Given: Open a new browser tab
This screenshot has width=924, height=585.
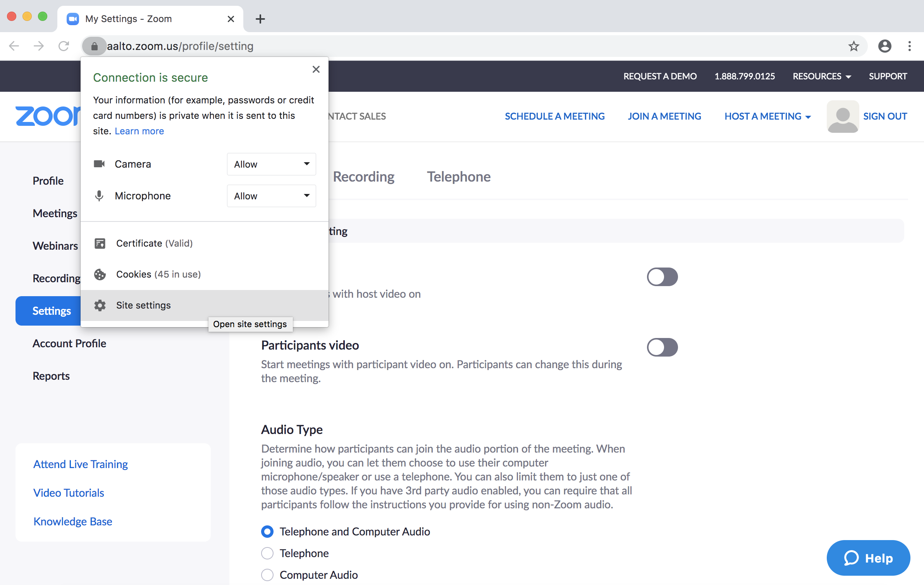Looking at the screenshot, I should 260,19.
